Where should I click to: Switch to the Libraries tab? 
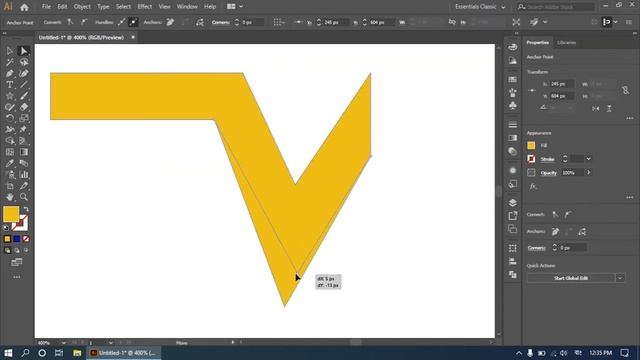567,42
